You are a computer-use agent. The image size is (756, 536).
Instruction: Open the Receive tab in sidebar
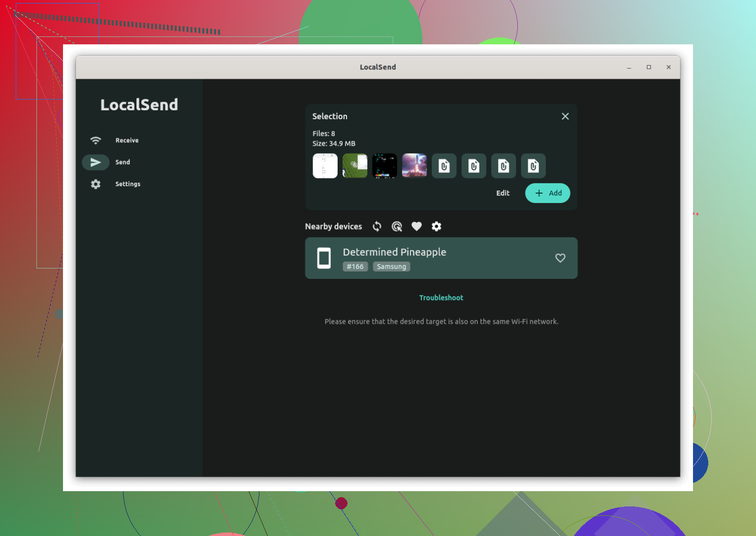[x=127, y=140]
